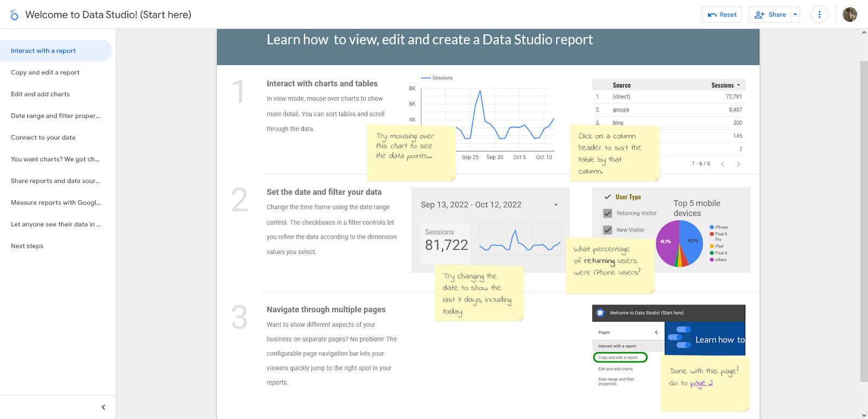The image size is (868, 419).
Task: Click the blue 43.2% pie slice
Action: (x=692, y=240)
